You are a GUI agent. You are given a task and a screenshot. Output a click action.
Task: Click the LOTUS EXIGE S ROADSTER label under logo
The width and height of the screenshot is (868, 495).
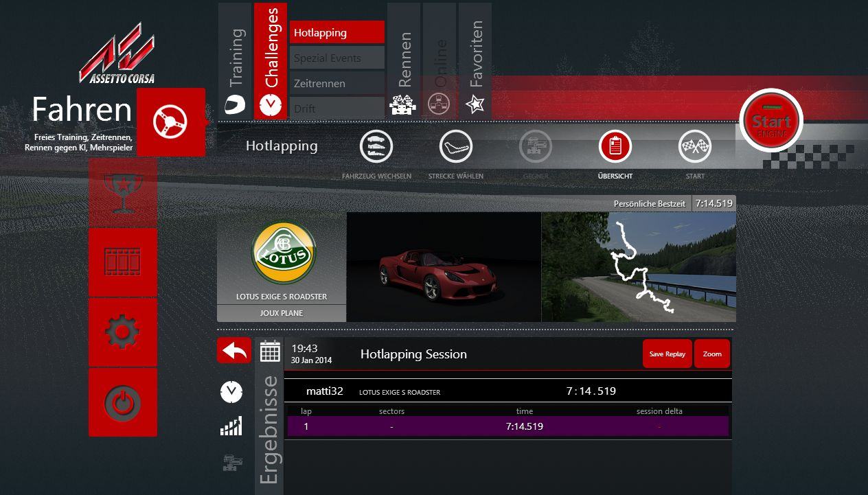(x=282, y=297)
